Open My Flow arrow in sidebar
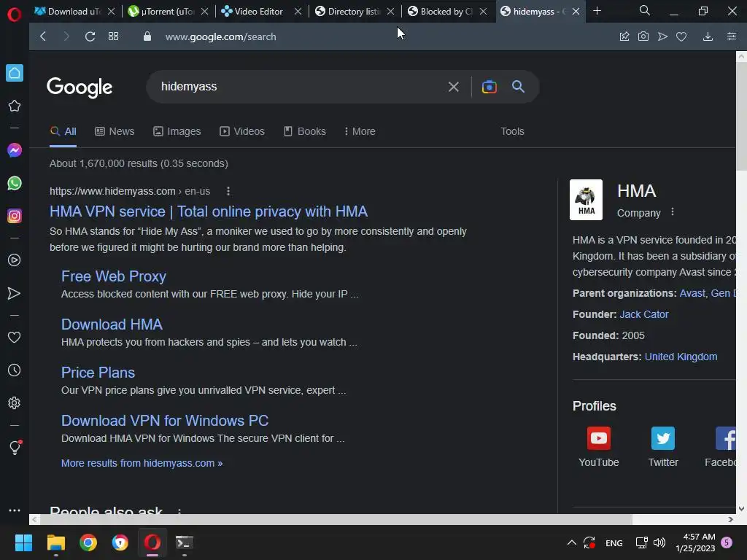The width and height of the screenshot is (747, 560). click(x=15, y=293)
